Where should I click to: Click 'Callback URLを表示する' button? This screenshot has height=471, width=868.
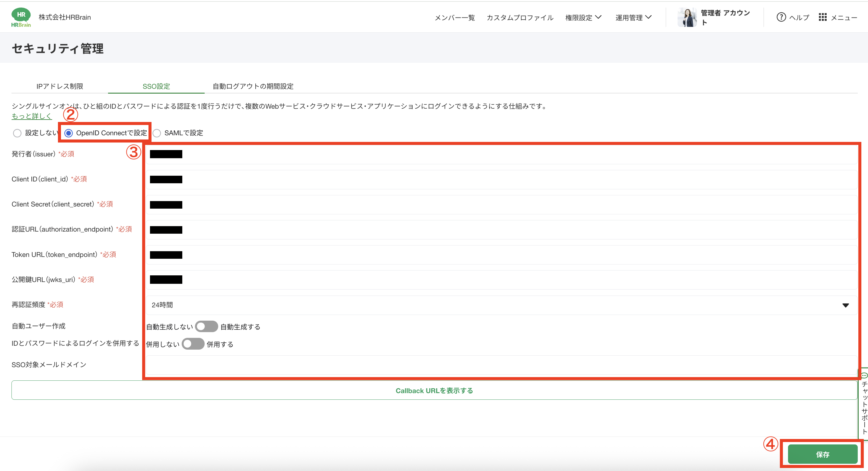(434, 390)
